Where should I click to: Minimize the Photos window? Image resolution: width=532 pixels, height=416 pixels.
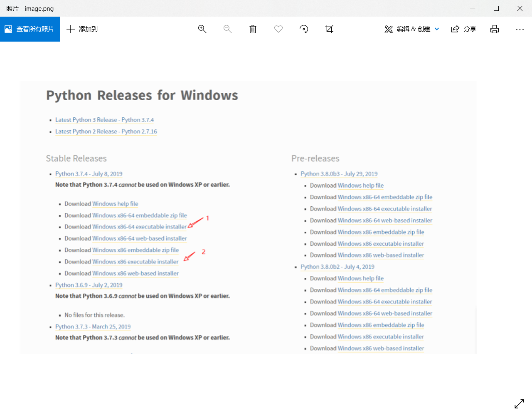pos(473,8)
